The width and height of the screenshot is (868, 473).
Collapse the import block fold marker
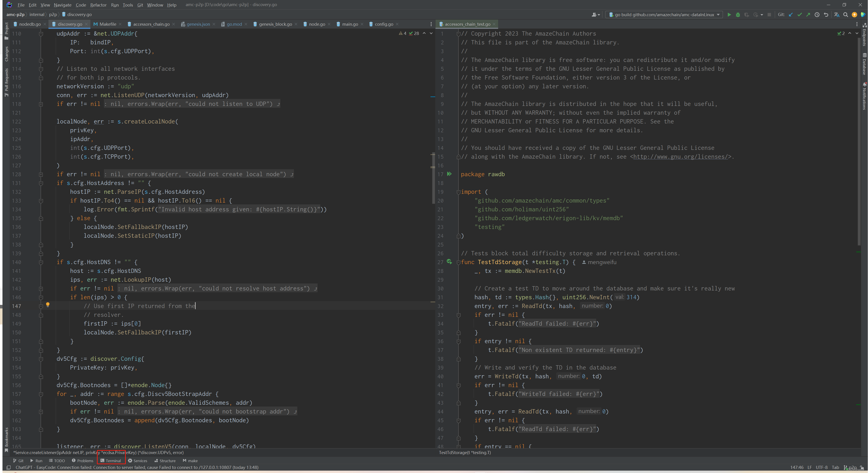(458, 192)
